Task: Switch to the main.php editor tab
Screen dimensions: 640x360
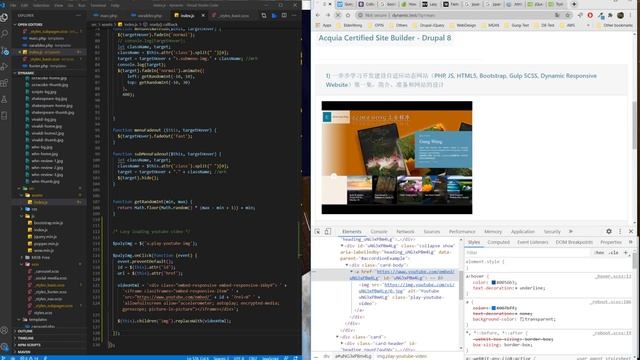Action: (109, 16)
